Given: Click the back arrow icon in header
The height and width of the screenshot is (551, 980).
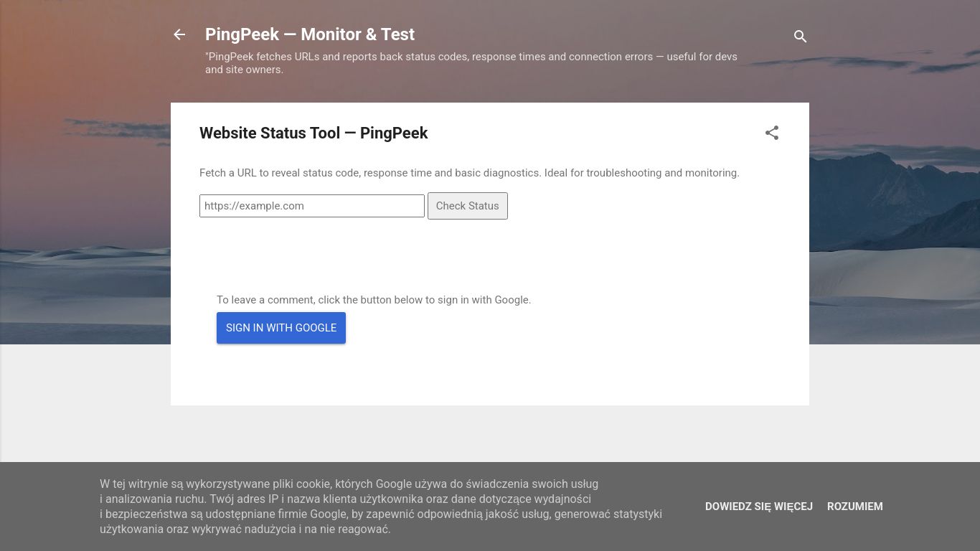Looking at the screenshot, I should (179, 34).
